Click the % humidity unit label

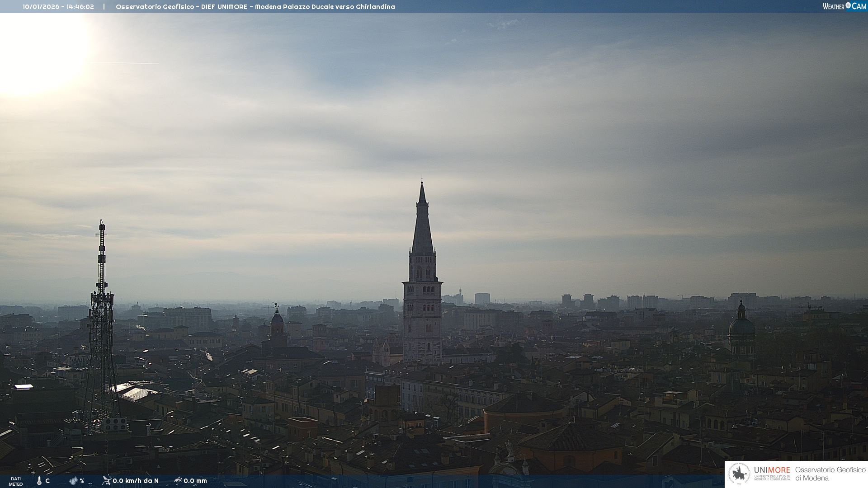click(x=82, y=481)
